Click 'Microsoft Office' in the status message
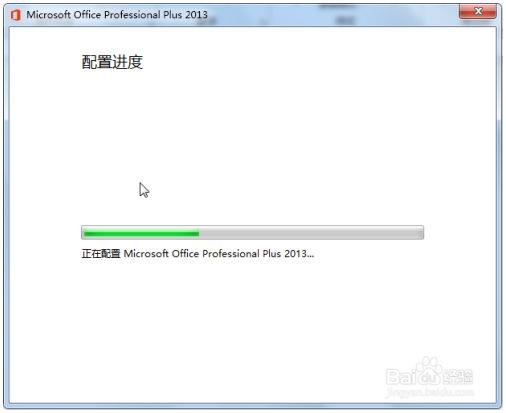Viewport: 506px width, 413px height. tap(161, 254)
